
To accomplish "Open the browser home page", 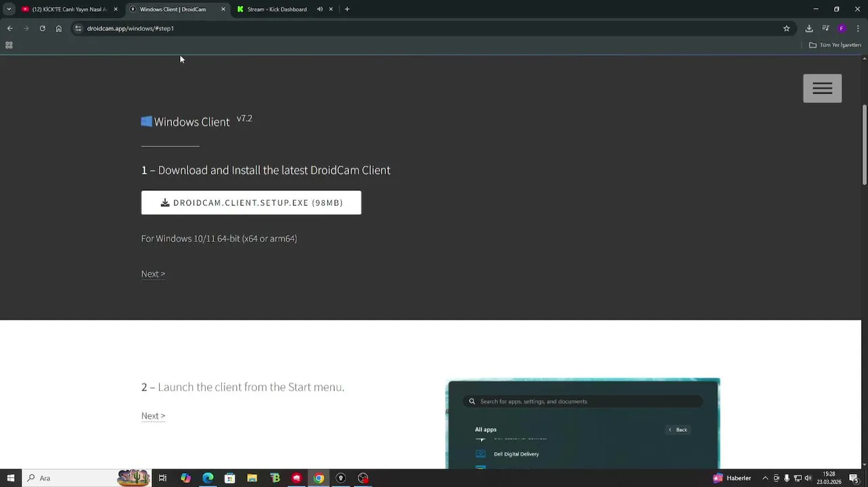I will click(59, 28).
